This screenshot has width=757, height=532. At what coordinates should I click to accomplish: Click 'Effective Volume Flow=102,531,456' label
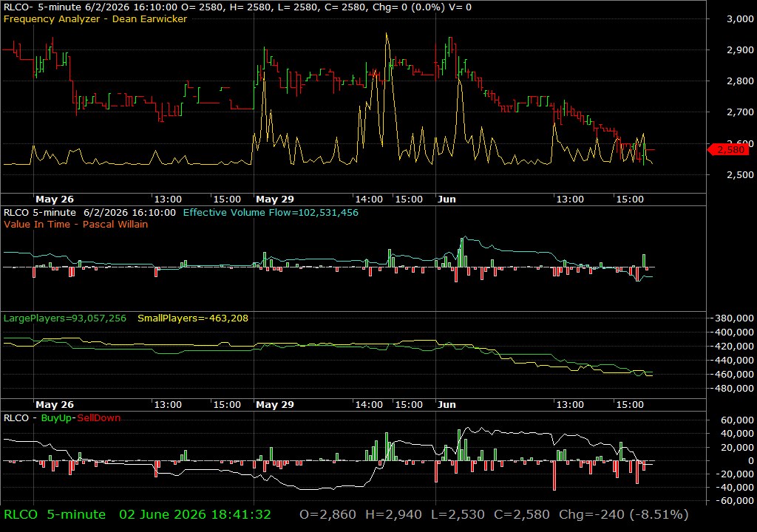click(271, 212)
